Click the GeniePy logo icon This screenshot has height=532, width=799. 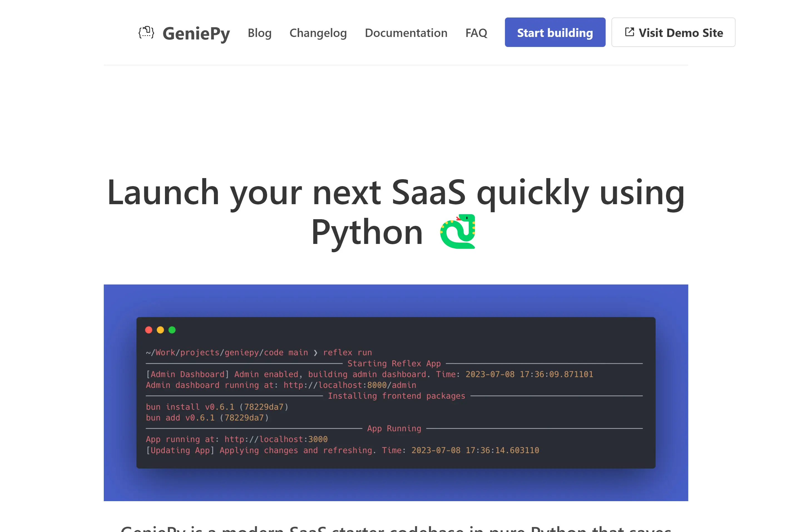(x=146, y=33)
